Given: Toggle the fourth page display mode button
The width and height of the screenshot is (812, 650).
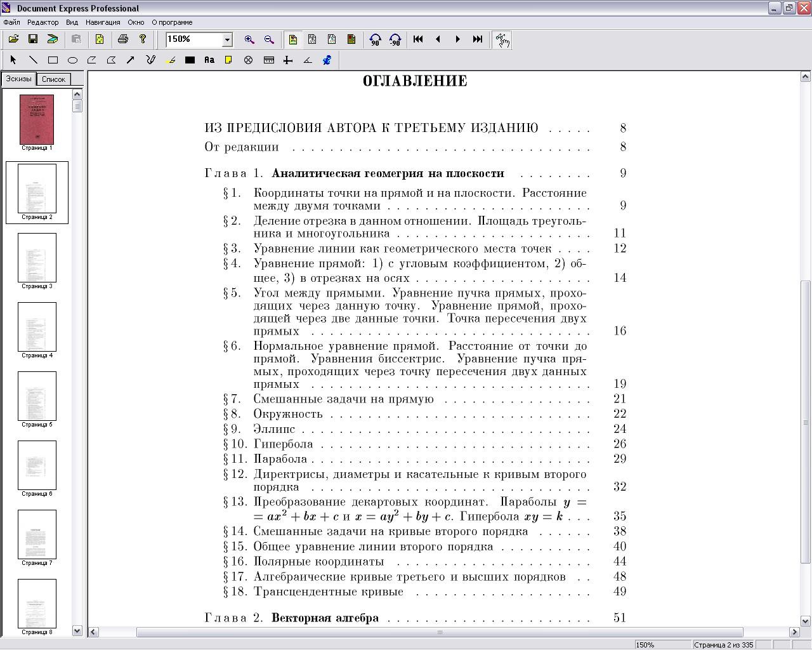Looking at the screenshot, I should coord(351,39).
